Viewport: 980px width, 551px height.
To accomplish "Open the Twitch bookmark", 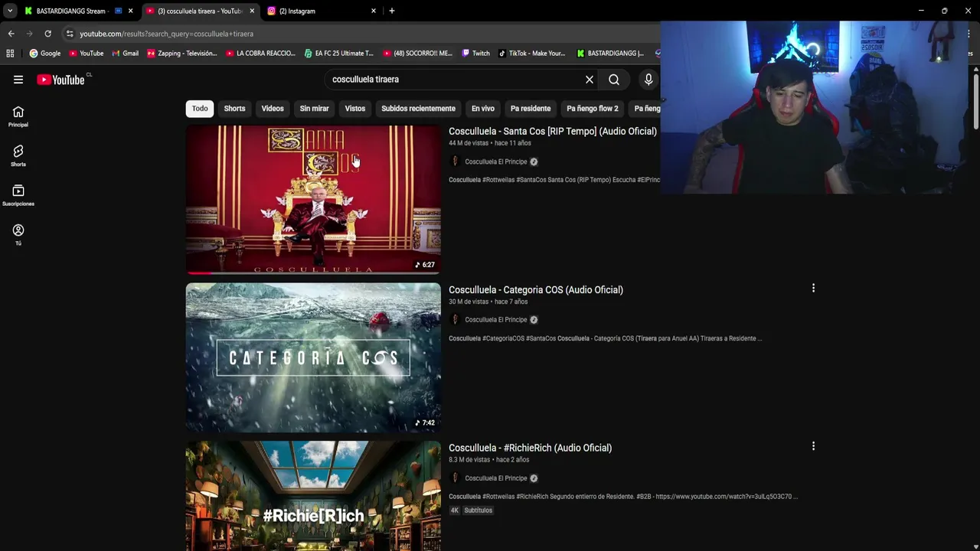I will coord(475,54).
